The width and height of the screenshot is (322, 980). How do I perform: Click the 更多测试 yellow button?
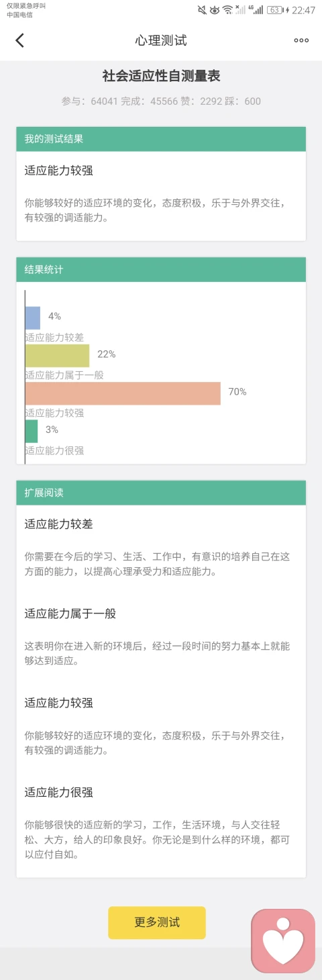[x=157, y=922]
